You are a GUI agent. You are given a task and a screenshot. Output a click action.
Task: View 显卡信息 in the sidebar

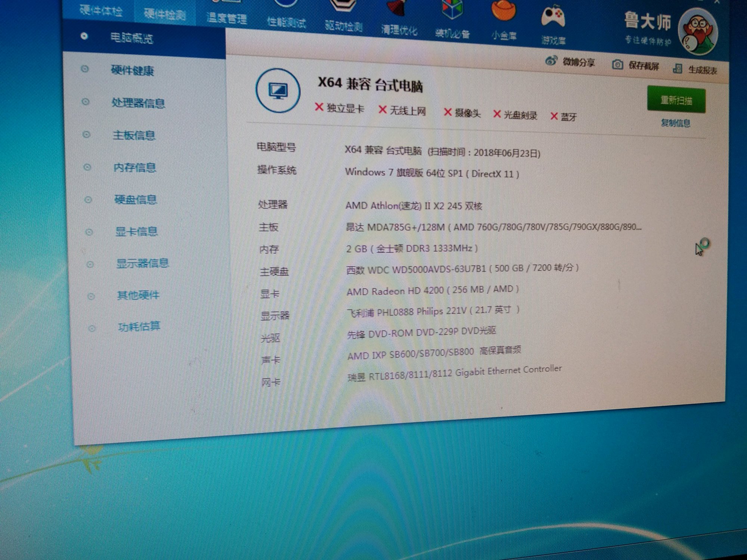136,231
